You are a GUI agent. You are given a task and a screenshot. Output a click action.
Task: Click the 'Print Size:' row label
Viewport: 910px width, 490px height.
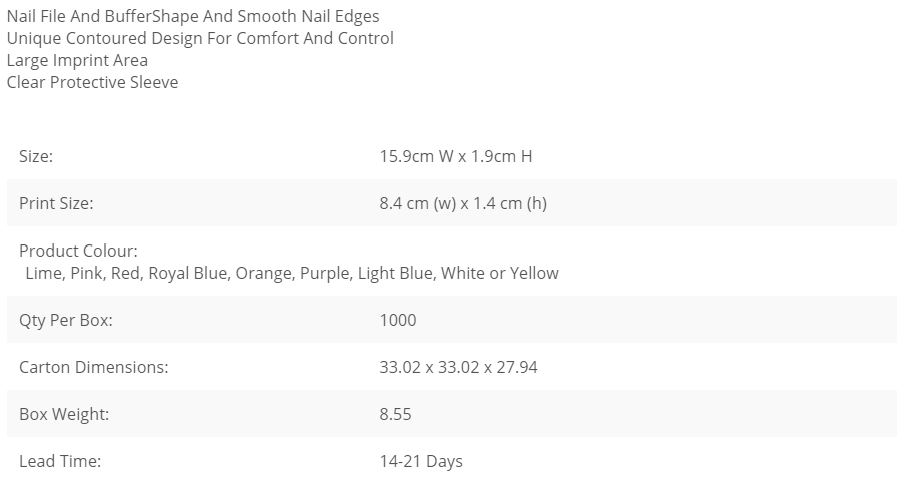[x=56, y=203]
